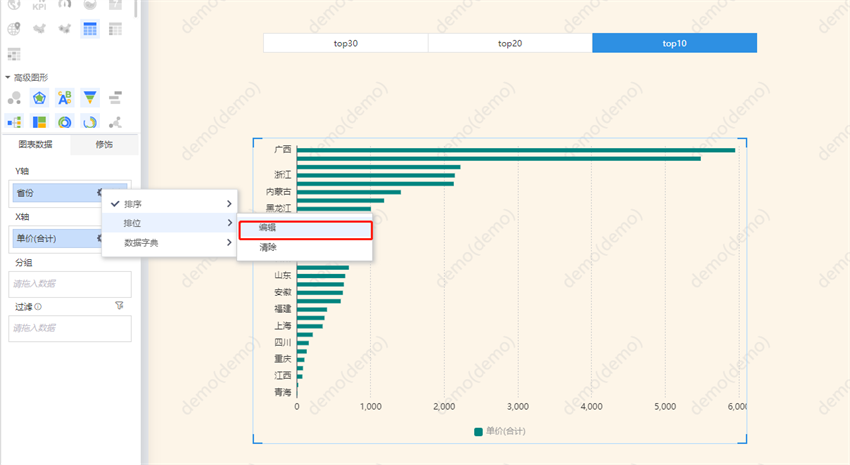The image size is (850, 465).
Task: Switch to the 修饰 tab
Action: 104,145
